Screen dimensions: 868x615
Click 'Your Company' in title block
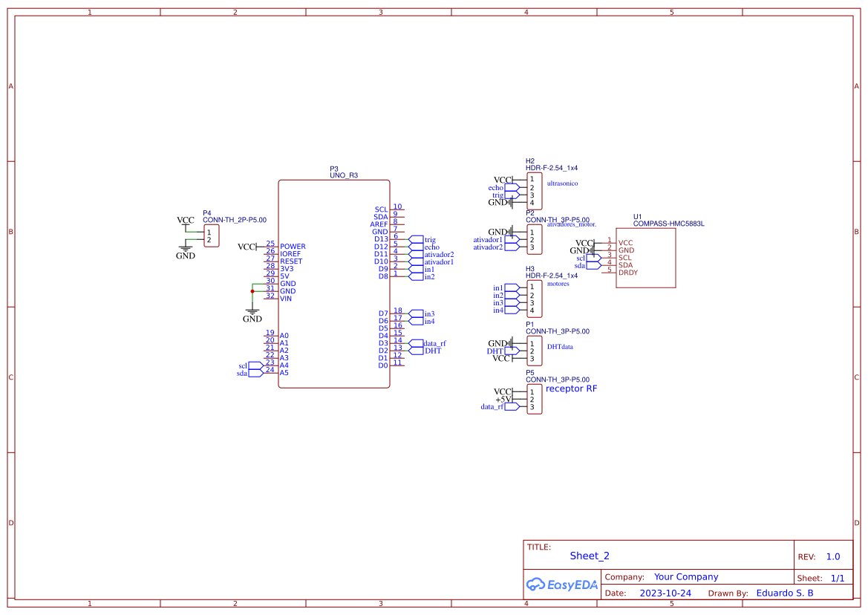point(686,577)
